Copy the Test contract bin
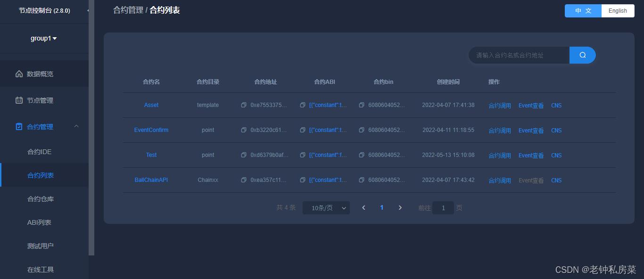Screen dimensions: 644x279 [x=362, y=155]
